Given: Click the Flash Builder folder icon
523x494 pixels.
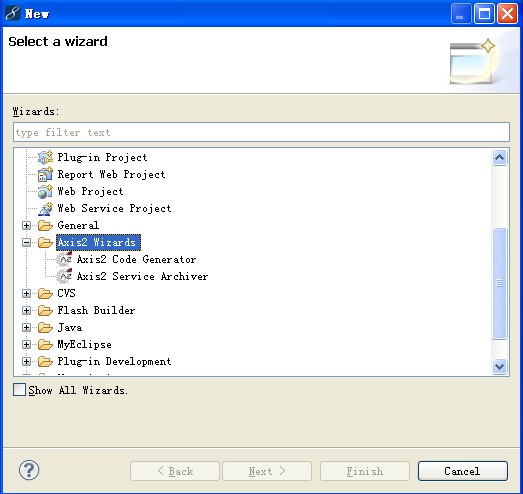Looking at the screenshot, I should pos(45,311).
